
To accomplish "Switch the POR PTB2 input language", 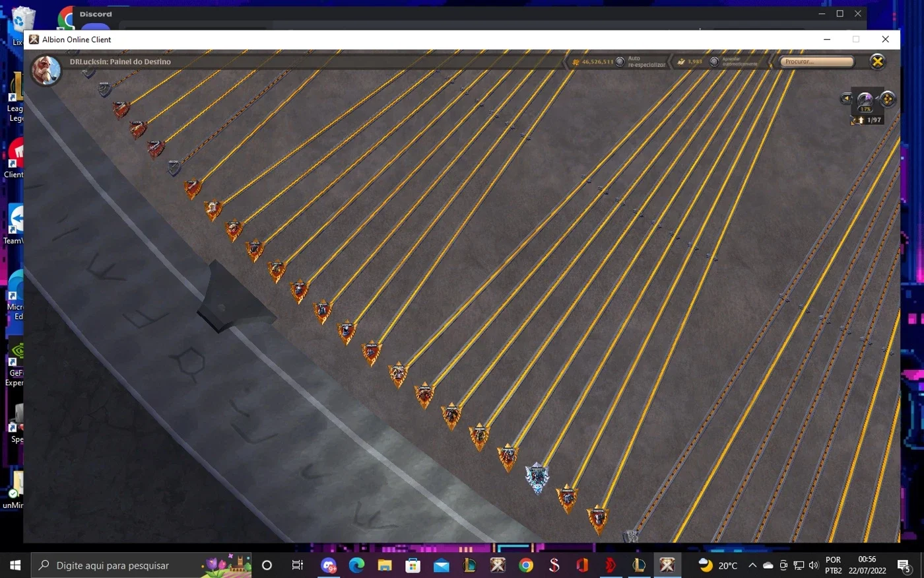I will pyautogui.click(x=834, y=565).
